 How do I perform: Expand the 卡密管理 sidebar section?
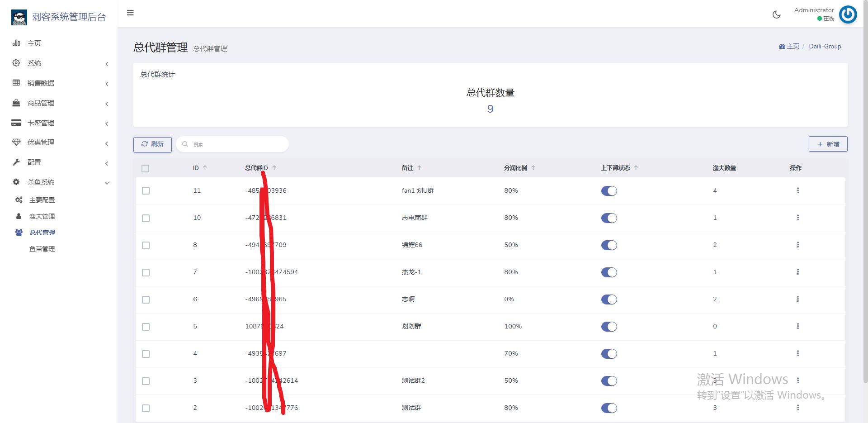pos(41,123)
